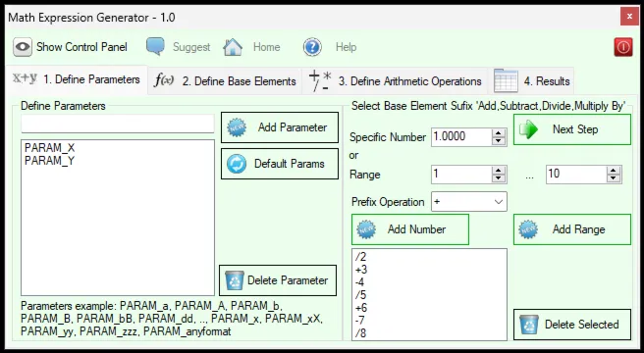This screenshot has height=353, width=644.
Task: Click the green arrow icon on Next Step
Action: tap(528, 129)
